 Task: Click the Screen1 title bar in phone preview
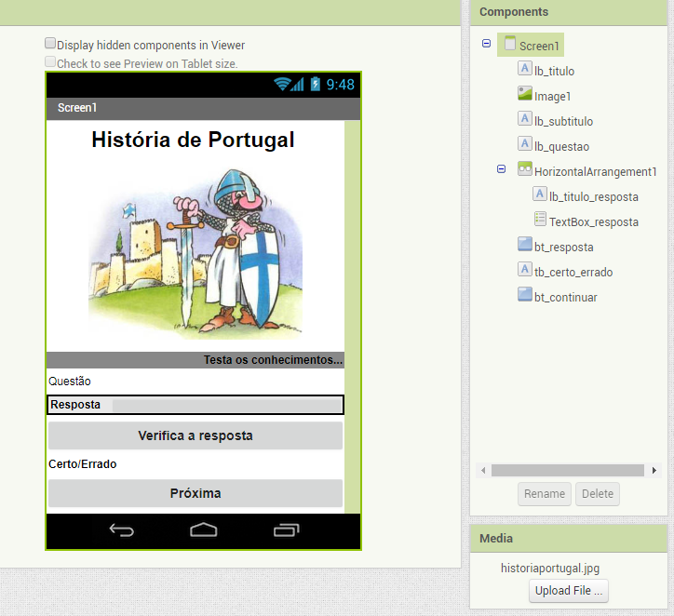coord(203,108)
